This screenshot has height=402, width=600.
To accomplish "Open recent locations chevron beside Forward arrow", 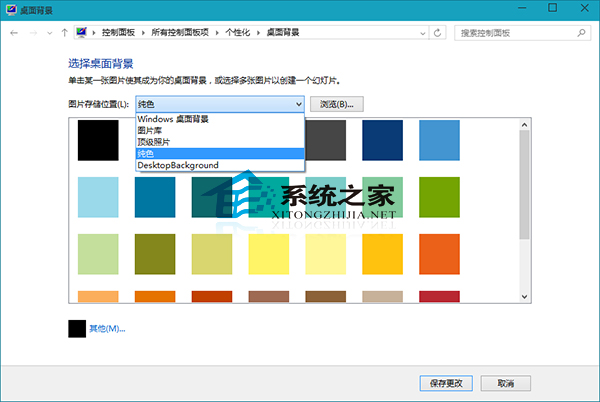I will point(48,33).
